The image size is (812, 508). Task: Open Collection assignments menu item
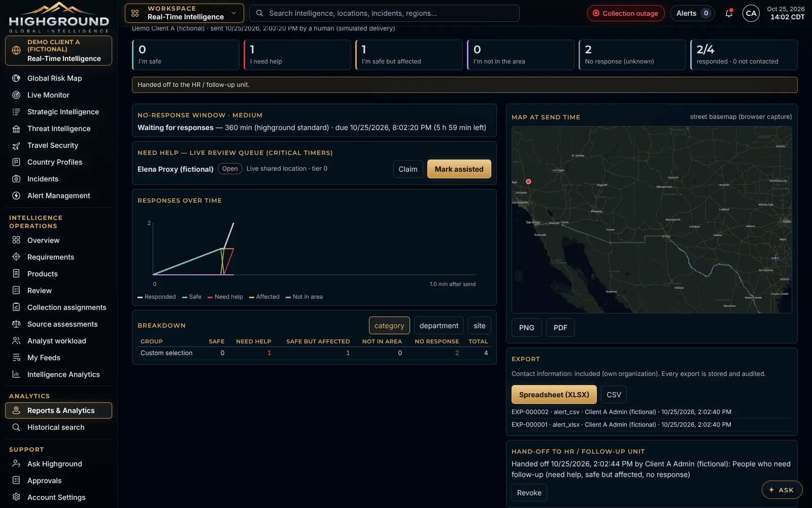(58, 307)
